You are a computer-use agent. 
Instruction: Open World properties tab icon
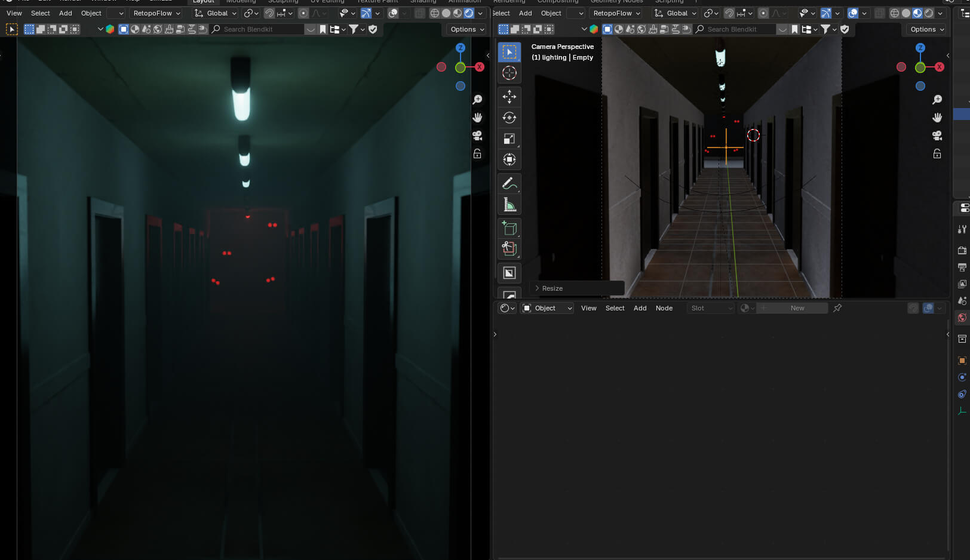(962, 318)
